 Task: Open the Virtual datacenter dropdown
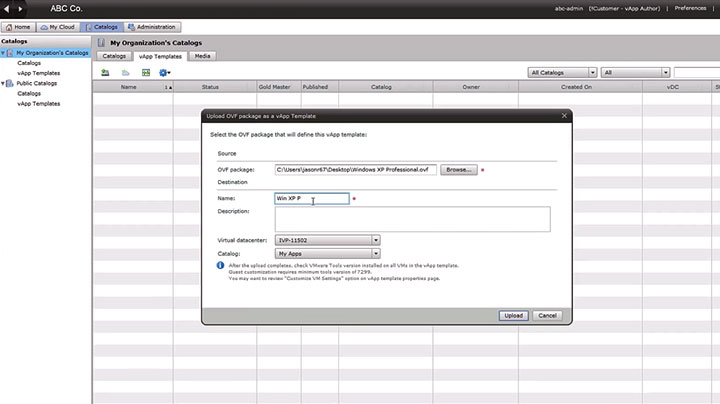(x=327, y=240)
